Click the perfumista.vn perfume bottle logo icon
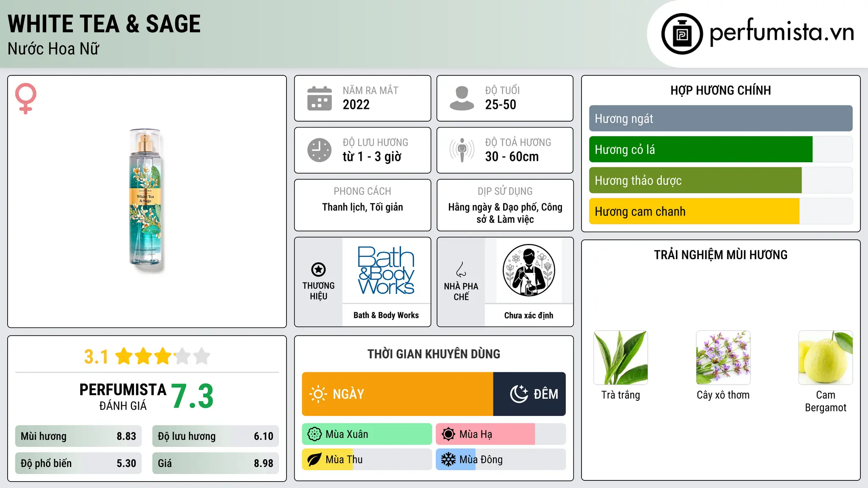The image size is (868, 488). point(682,34)
